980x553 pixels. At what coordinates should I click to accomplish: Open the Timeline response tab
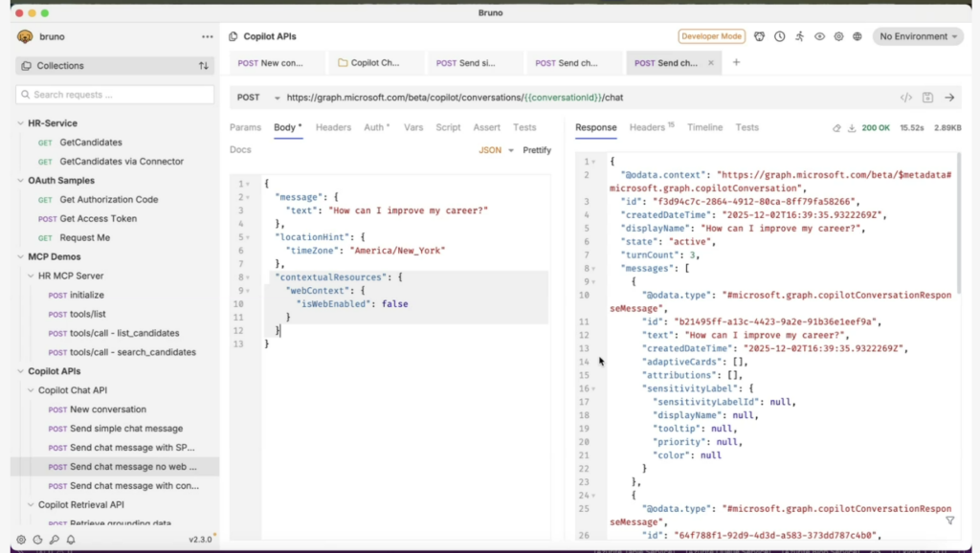tap(704, 127)
